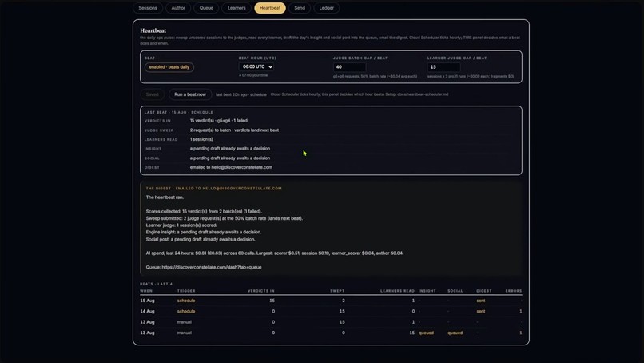Switch to the Author tab
This screenshot has height=363, width=644.
tap(178, 8)
